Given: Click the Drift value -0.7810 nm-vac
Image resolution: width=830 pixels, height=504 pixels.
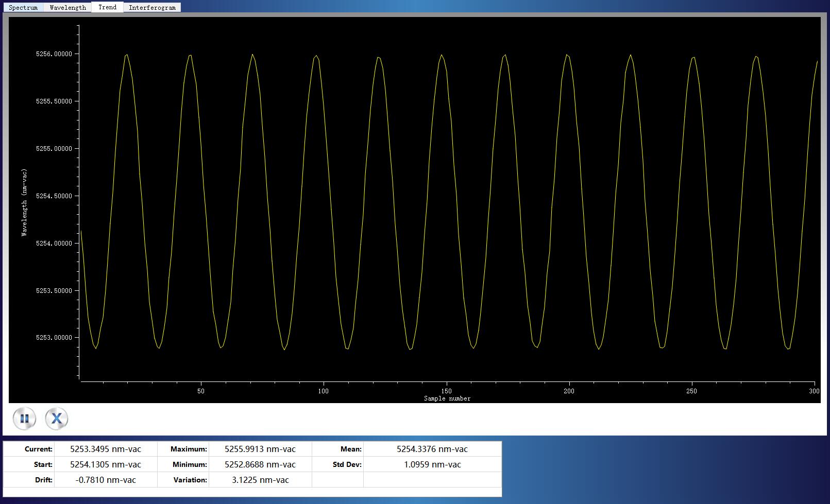Looking at the screenshot, I should 105,480.
